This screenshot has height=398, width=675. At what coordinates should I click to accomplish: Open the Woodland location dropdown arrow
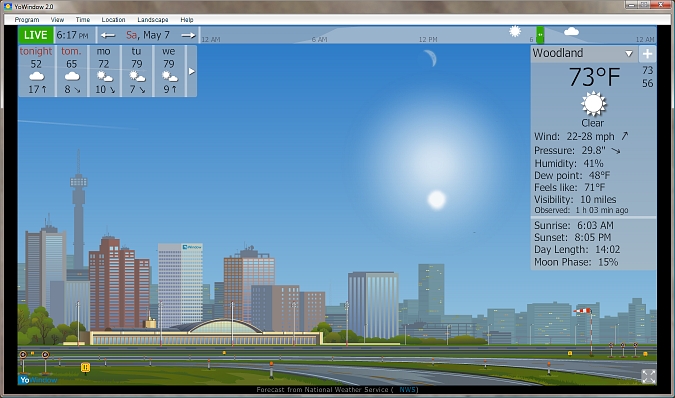click(629, 54)
